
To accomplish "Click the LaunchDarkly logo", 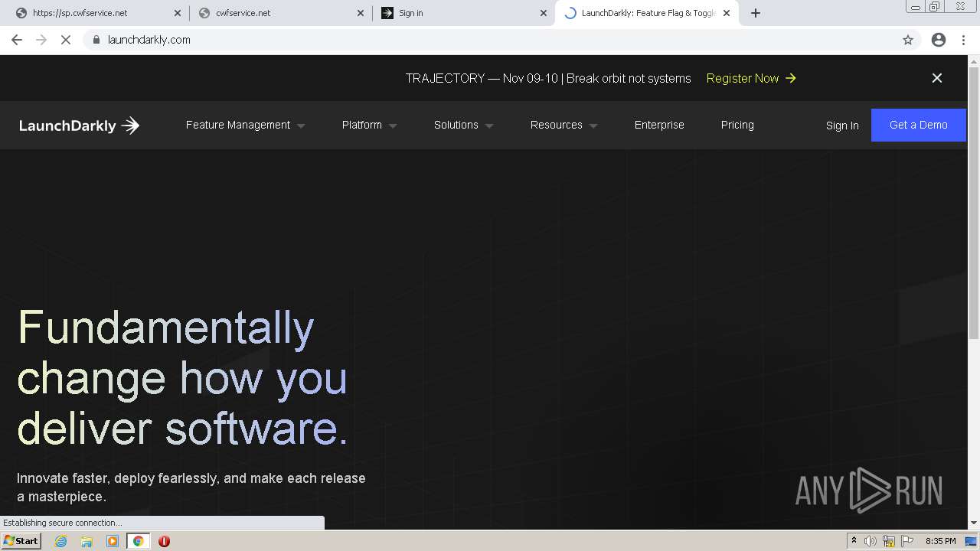I will click(x=79, y=126).
